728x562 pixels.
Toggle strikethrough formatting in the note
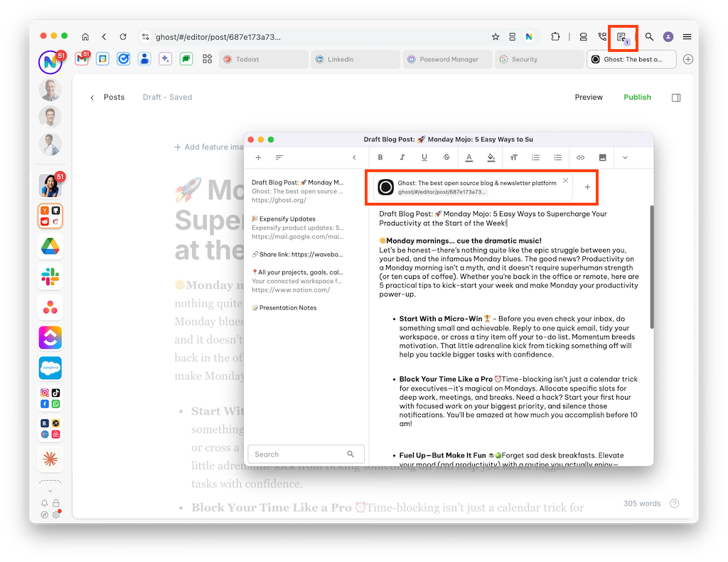446,157
